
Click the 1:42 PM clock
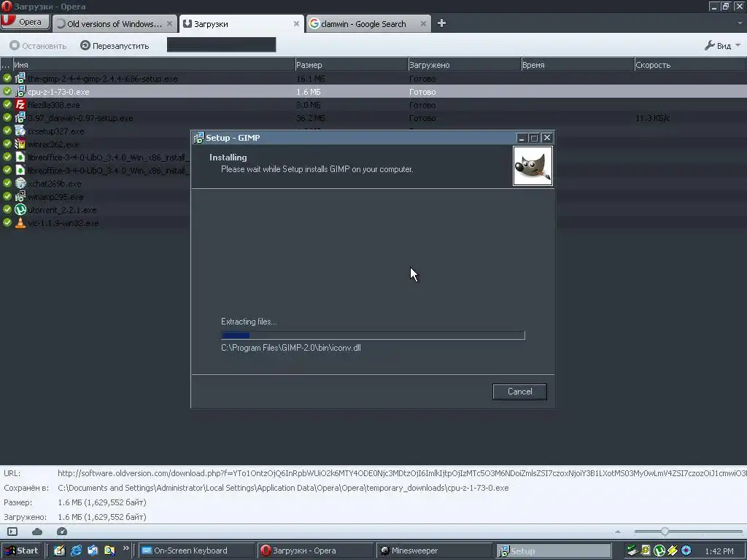(719, 551)
